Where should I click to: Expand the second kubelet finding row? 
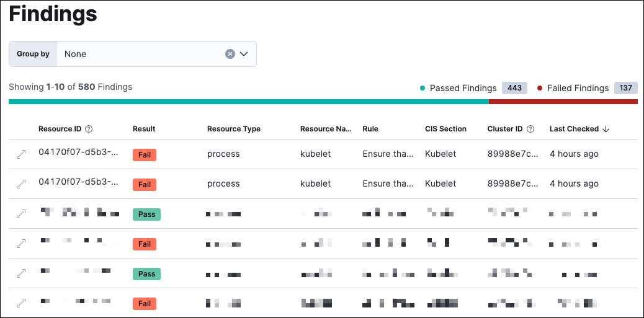[x=20, y=184]
